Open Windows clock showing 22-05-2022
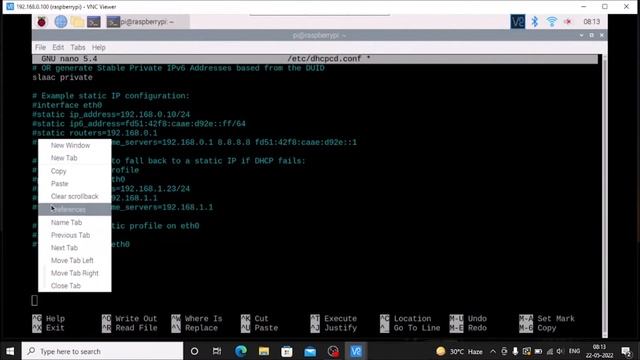Image resolution: width=640 pixels, height=360 pixels. [599, 351]
